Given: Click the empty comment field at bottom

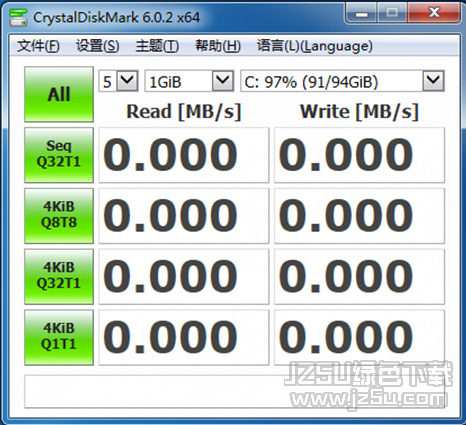Looking at the screenshot, I should (235, 392).
